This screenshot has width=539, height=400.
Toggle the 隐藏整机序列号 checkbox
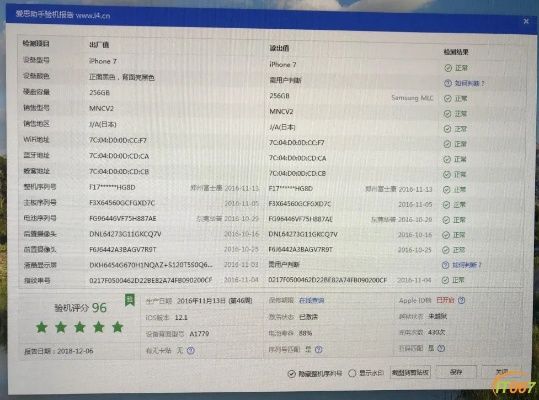(292, 374)
